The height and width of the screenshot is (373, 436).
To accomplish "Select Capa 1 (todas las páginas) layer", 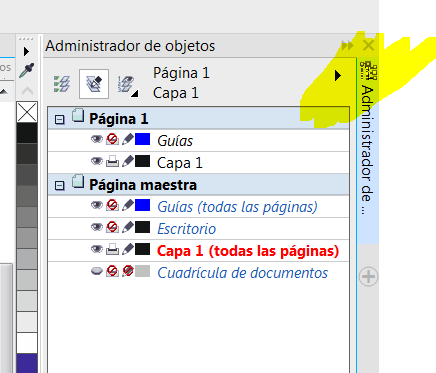I will click(248, 251).
